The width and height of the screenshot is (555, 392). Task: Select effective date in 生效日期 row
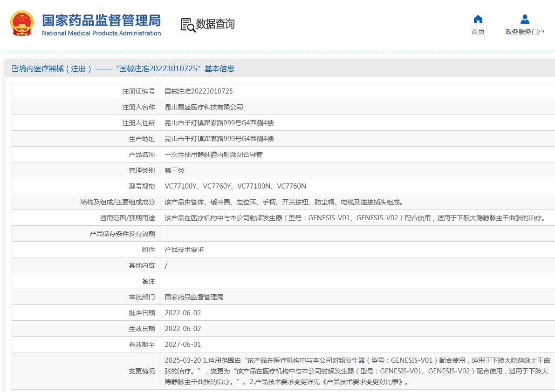(183, 329)
